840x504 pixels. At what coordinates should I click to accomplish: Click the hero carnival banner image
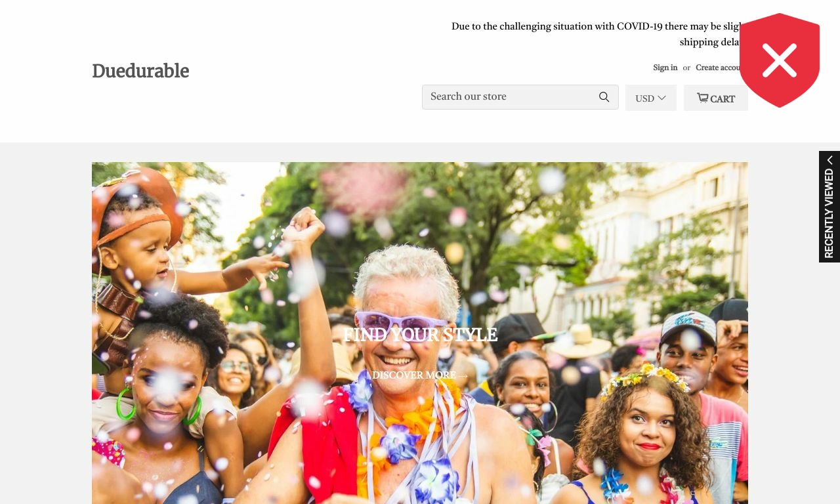coord(420,333)
